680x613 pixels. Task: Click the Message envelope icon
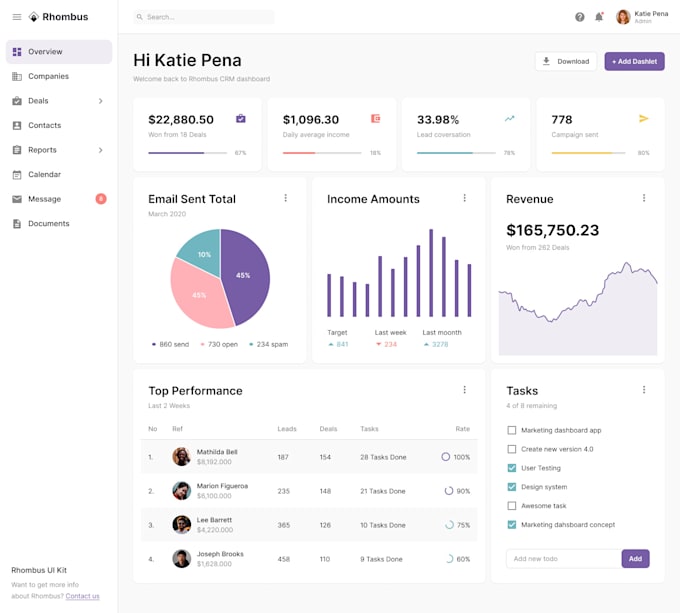pos(17,199)
